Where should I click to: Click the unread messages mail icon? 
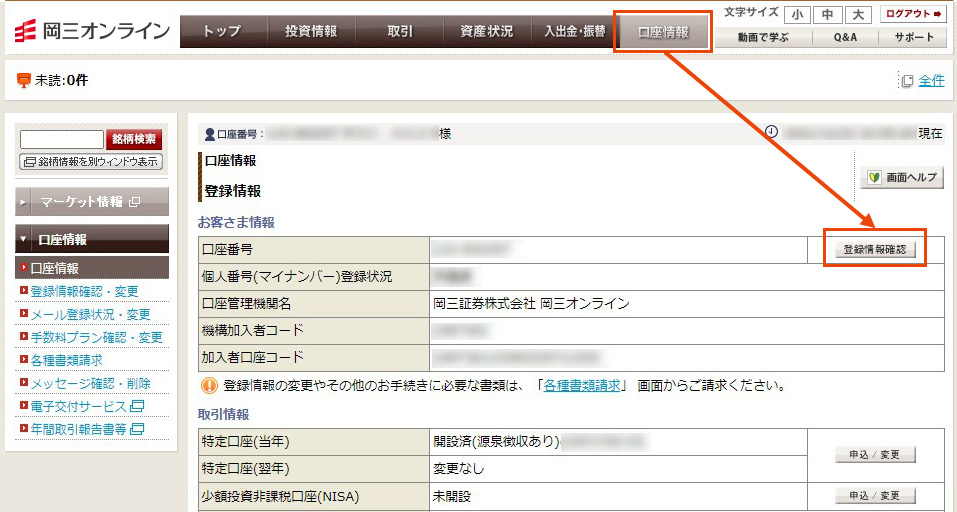pyautogui.click(x=24, y=80)
